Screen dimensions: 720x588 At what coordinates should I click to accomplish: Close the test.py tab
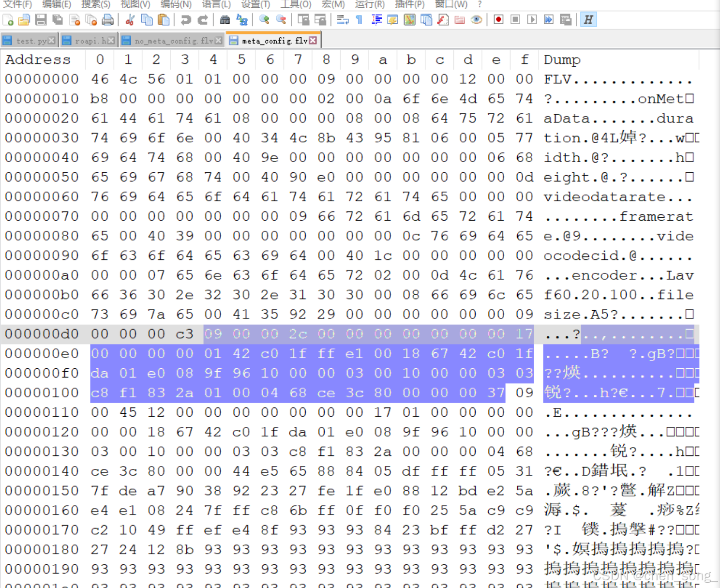click(x=52, y=41)
